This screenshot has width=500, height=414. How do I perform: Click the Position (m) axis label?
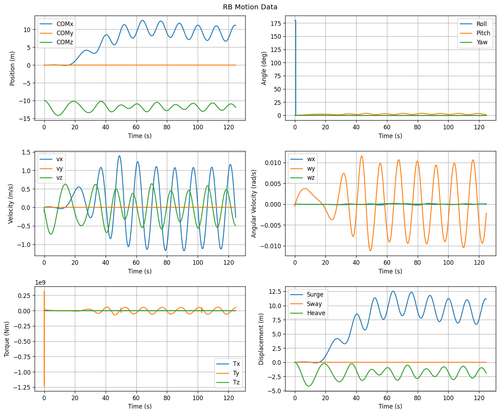(13, 68)
